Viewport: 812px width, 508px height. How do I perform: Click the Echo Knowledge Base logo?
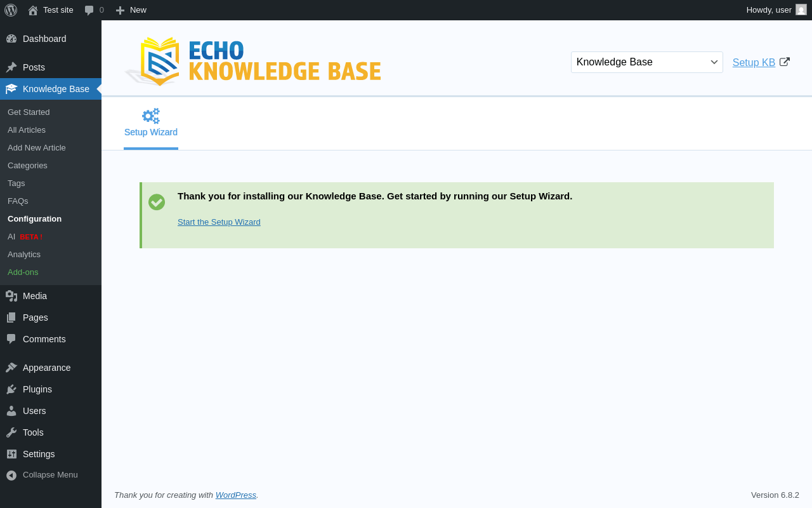(x=252, y=61)
